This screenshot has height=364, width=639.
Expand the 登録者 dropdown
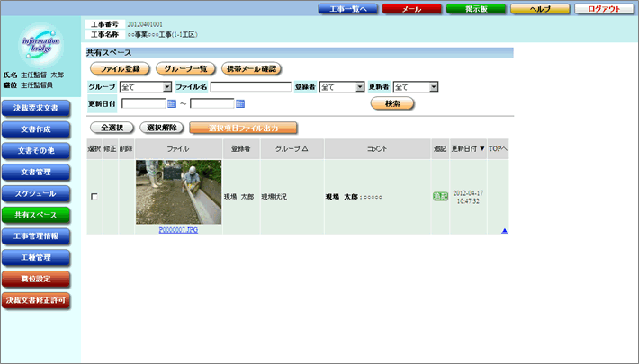tap(358, 87)
